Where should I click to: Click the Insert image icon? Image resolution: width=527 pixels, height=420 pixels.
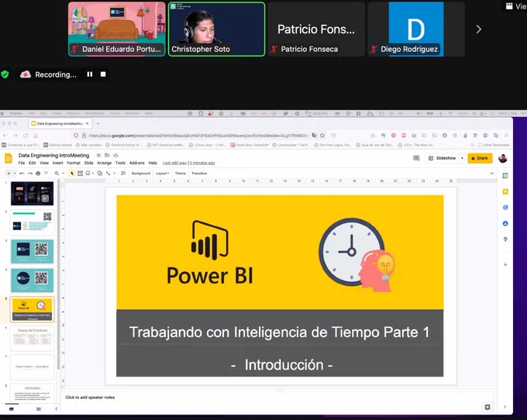(88, 174)
